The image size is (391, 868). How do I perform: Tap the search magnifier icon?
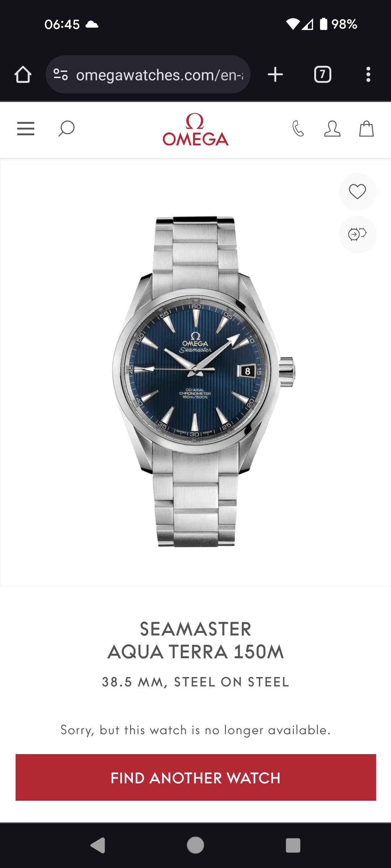coord(67,128)
